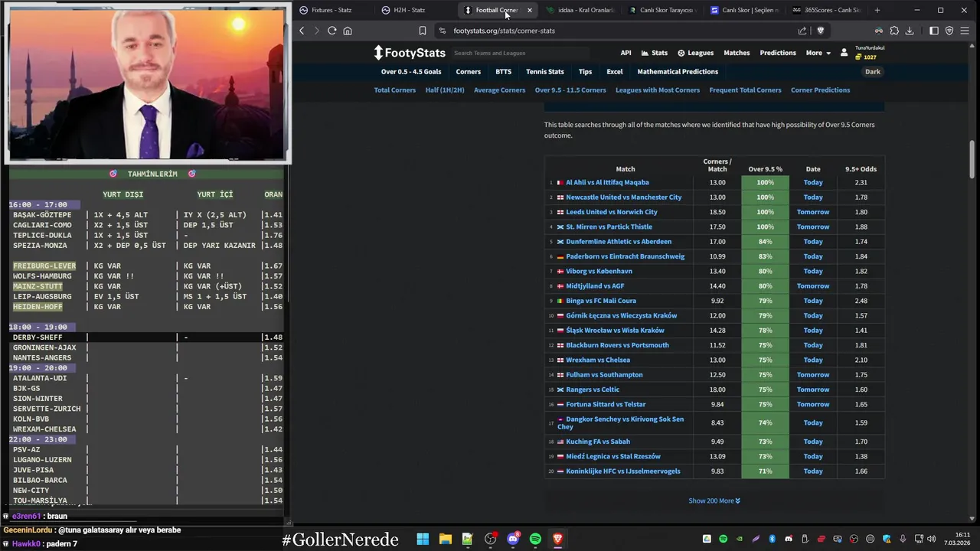Close the Football Corner tab
This screenshot has width=980, height=551.
[529, 10]
